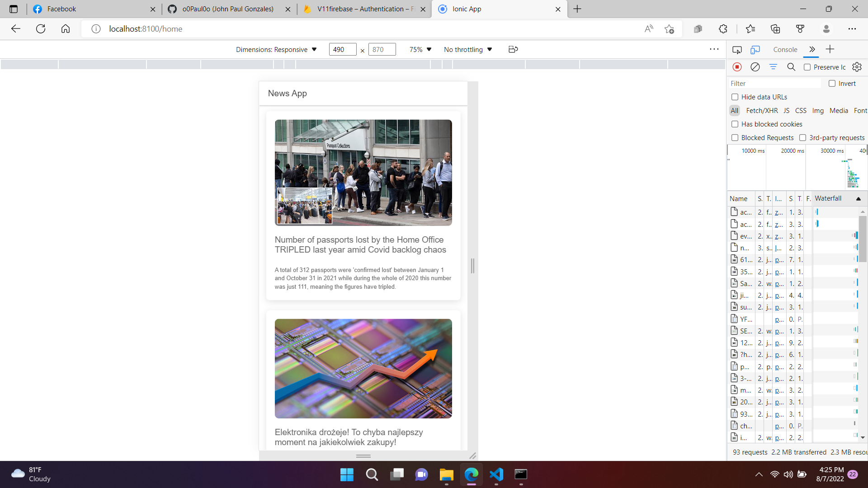868x488 pixels.
Task: Expand the No throttling dropdown
Action: pyautogui.click(x=468, y=50)
